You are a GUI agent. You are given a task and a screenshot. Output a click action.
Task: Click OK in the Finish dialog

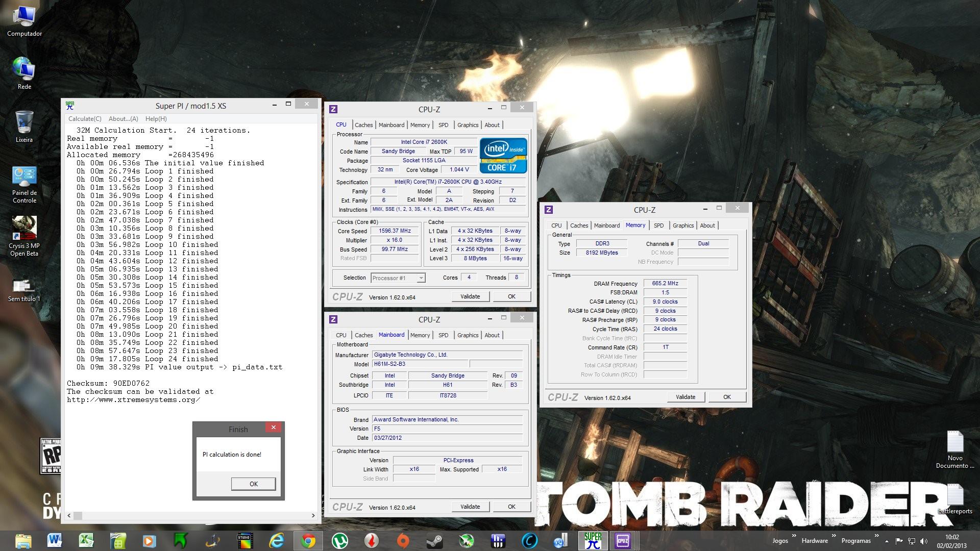[253, 484]
